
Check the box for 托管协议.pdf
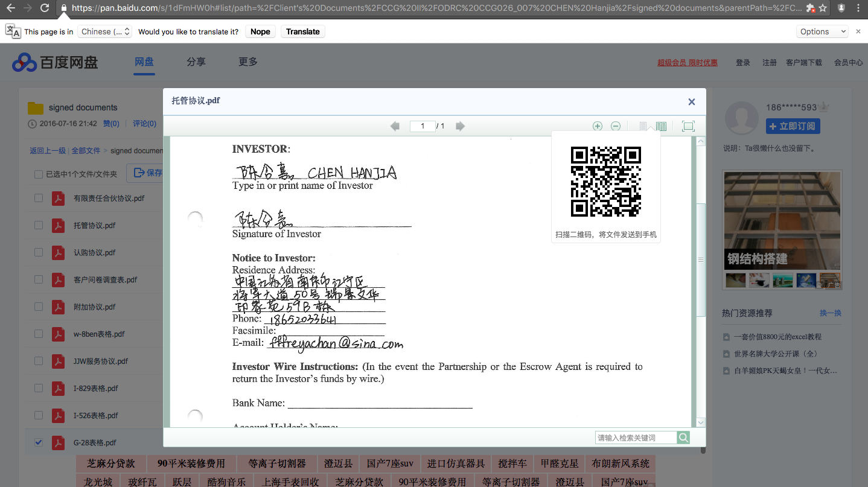click(x=39, y=225)
